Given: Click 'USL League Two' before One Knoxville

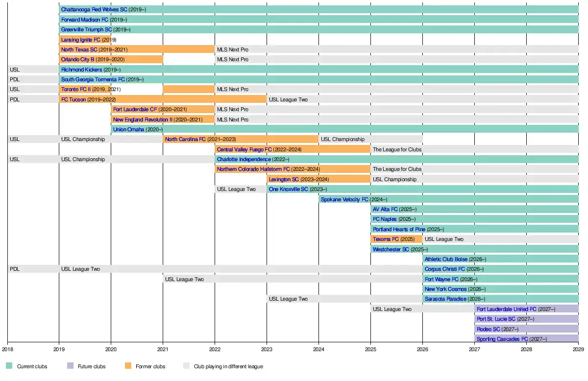Looking at the screenshot, I should [x=236, y=189].
